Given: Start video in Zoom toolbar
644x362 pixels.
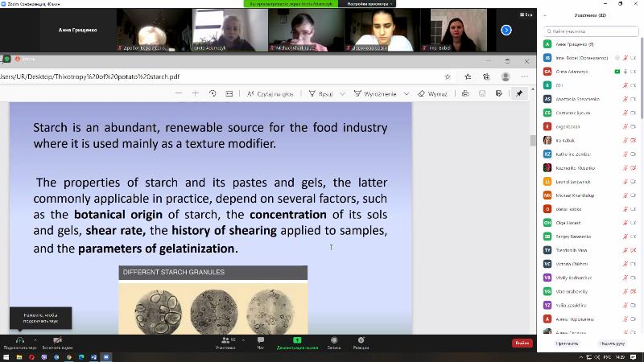Looking at the screenshot, I should pos(57,343).
